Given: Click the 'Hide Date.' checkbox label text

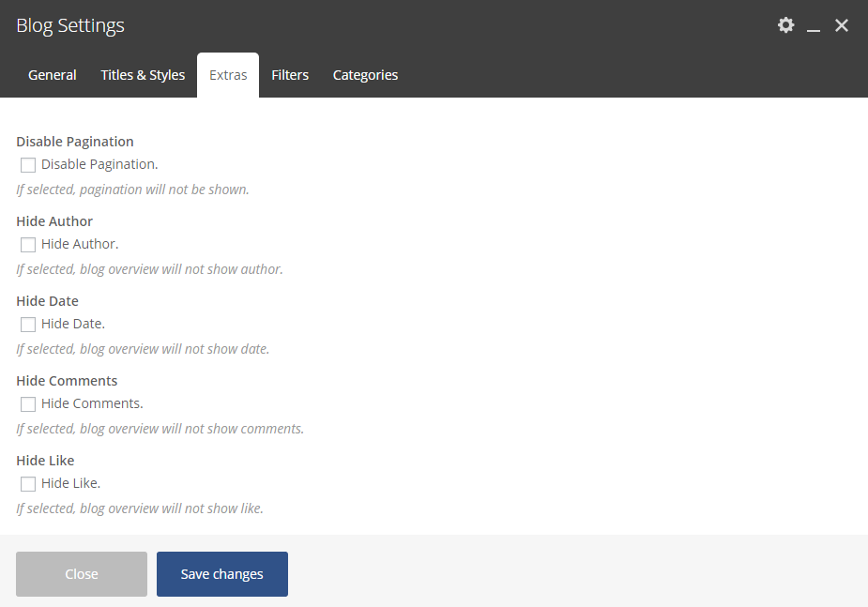Looking at the screenshot, I should (73, 324).
